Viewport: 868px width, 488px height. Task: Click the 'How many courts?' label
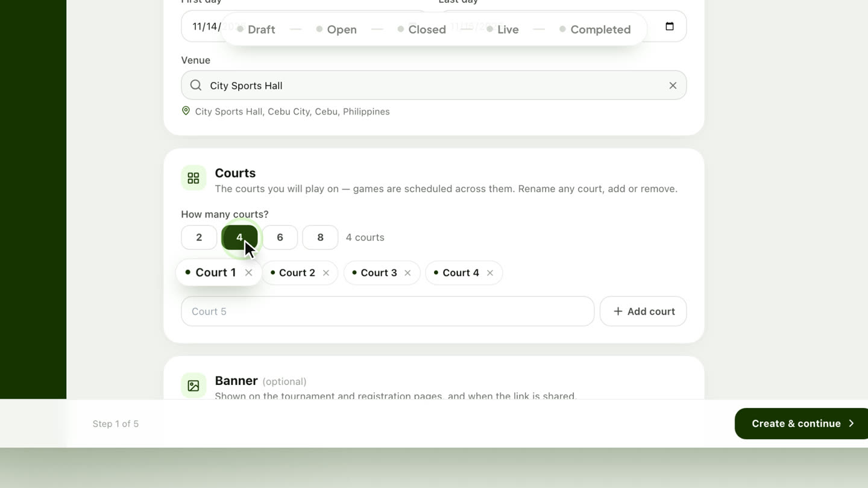225,214
